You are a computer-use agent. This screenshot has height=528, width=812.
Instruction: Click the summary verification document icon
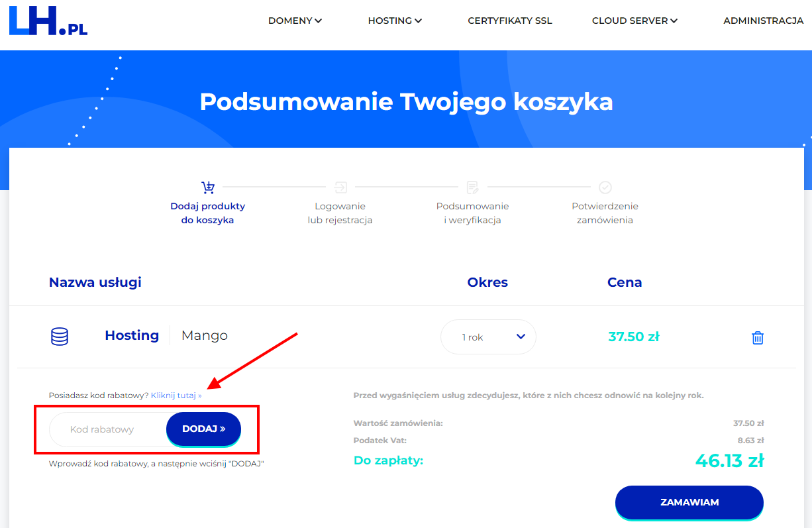[x=472, y=187]
